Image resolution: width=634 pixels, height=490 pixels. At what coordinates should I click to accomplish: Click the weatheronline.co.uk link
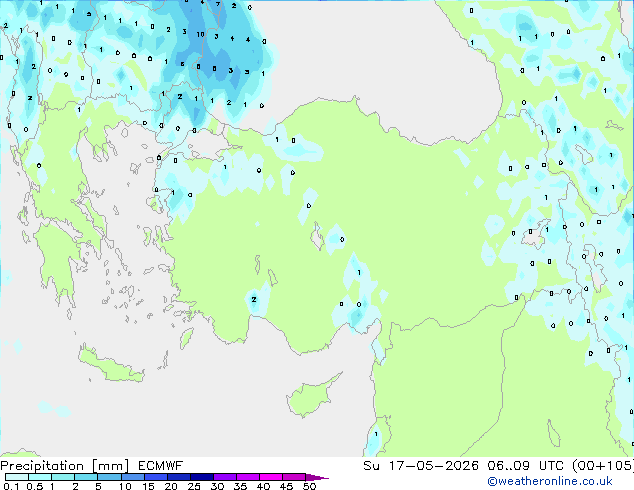[x=549, y=481]
